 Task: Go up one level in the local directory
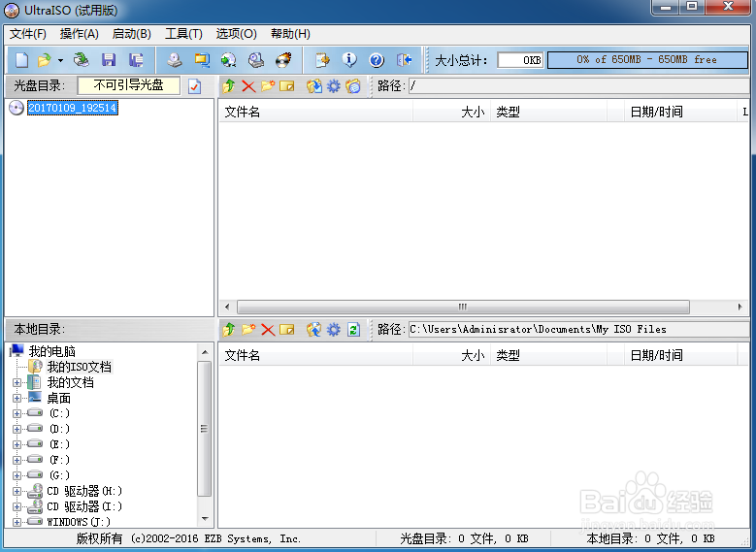click(229, 330)
